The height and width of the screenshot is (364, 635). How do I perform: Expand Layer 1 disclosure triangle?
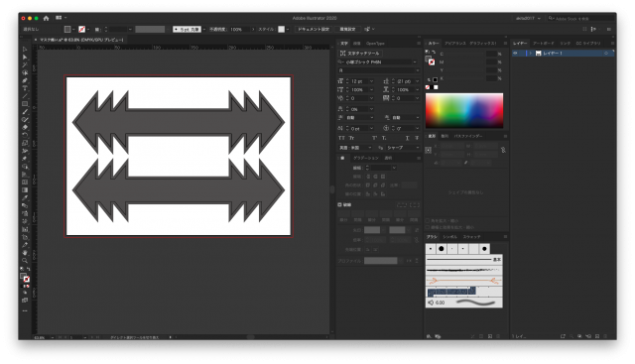tap(530, 53)
